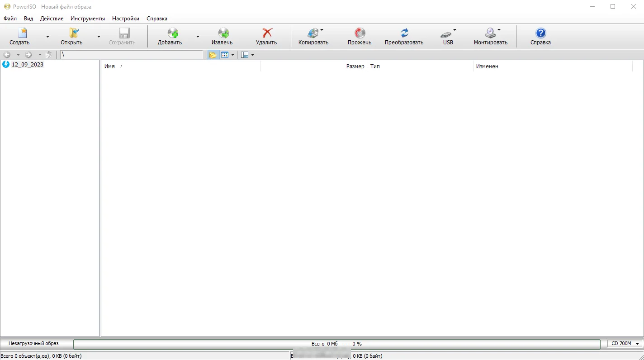Click the Копировать (Copy) disc icon

click(x=313, y=33)
